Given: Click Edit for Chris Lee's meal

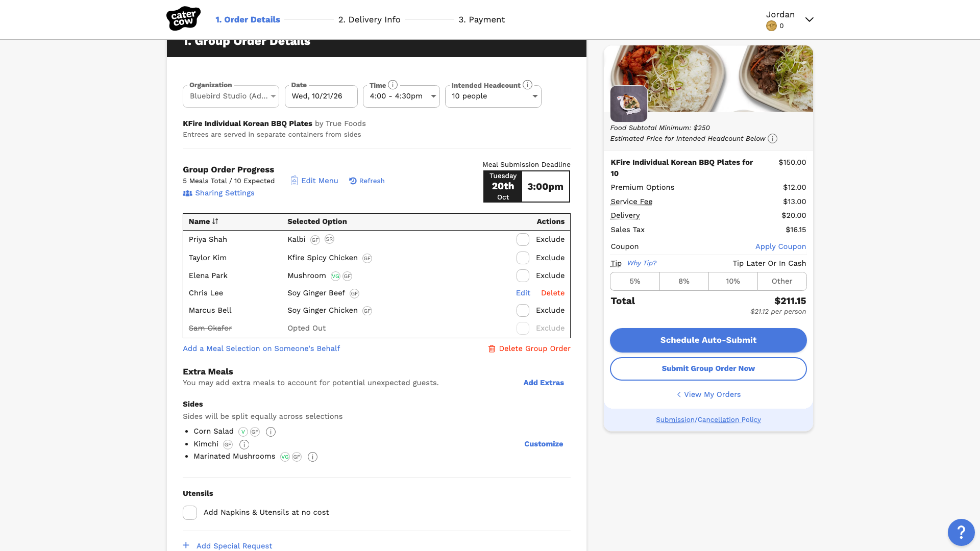Looking at the screenshot, I should [x=523, y=293].
